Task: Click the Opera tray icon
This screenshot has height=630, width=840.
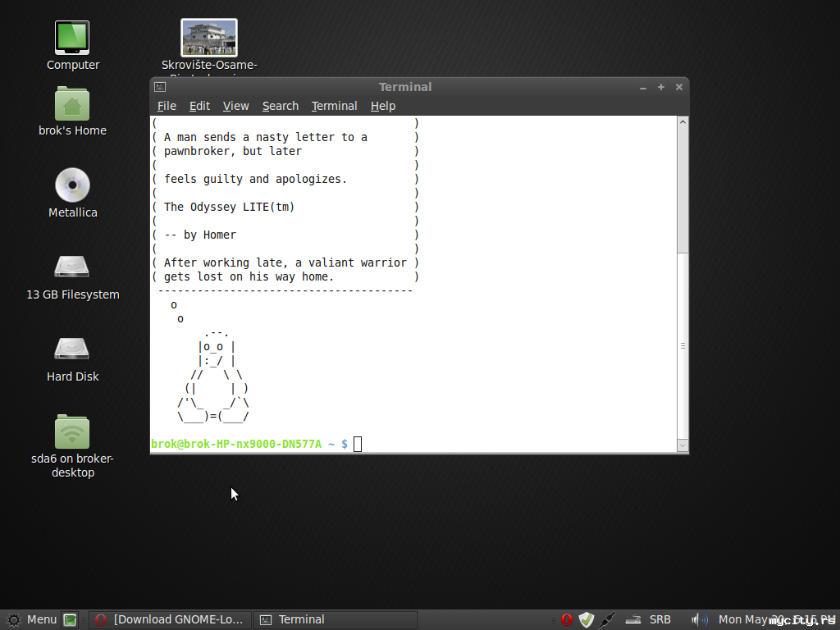Action: click(x=567, y=620)
